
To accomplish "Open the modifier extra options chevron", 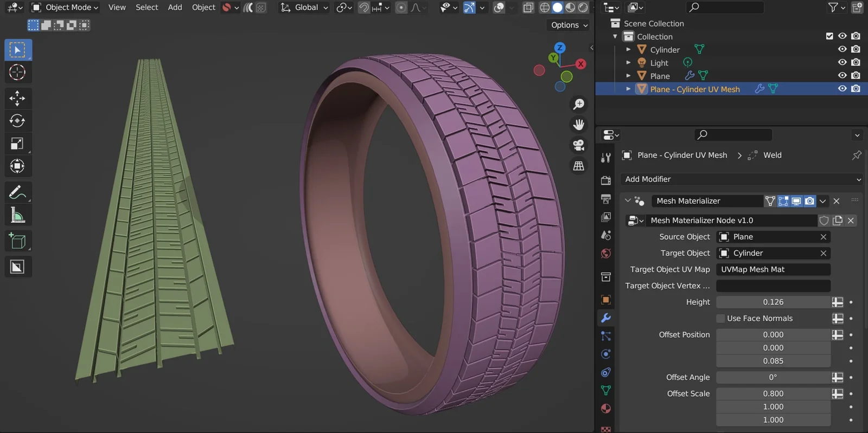I will click(823, 201).
